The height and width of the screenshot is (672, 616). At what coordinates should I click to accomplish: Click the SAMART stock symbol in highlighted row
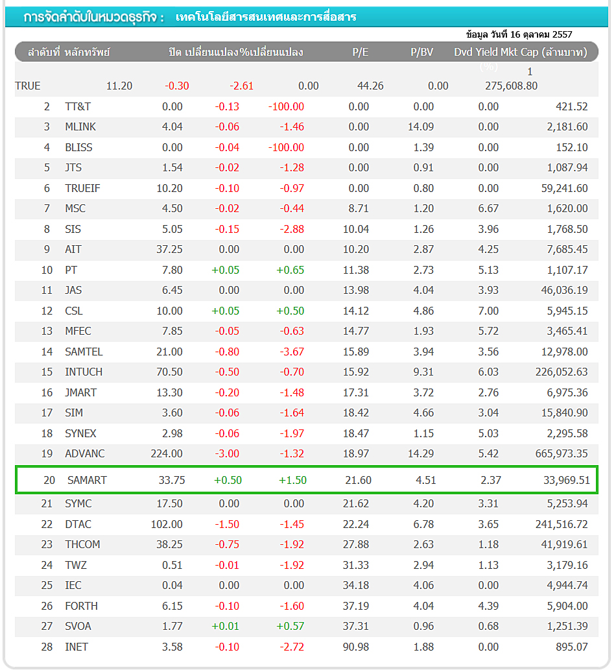tap(87, 481)
